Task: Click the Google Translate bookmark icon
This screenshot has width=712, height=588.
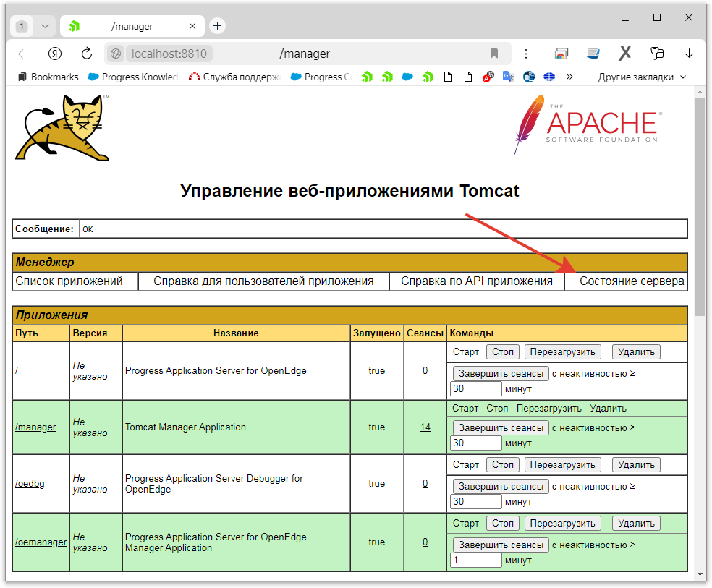Action: (509, 77)
